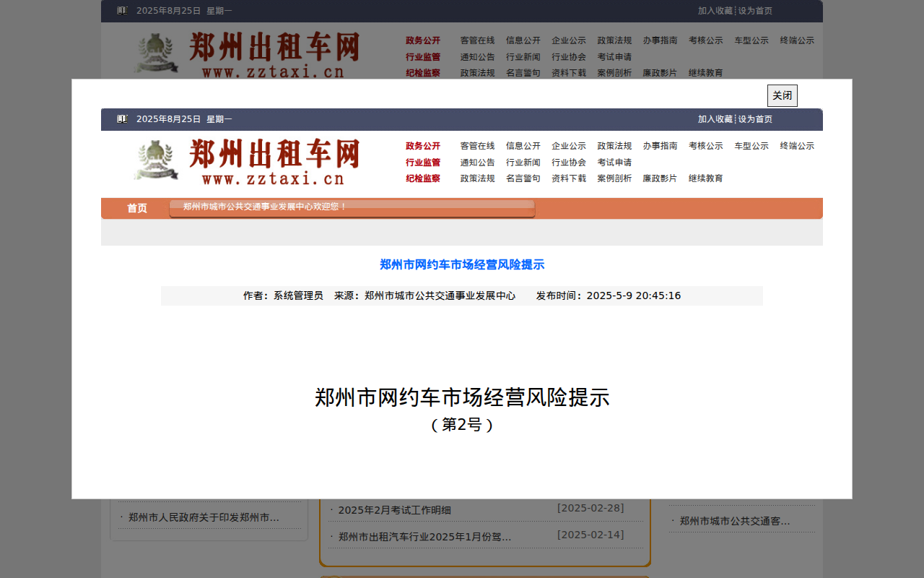
Task: Click the 郑州出租车网 logo inside the popup
Action: [x=246, y=162]
